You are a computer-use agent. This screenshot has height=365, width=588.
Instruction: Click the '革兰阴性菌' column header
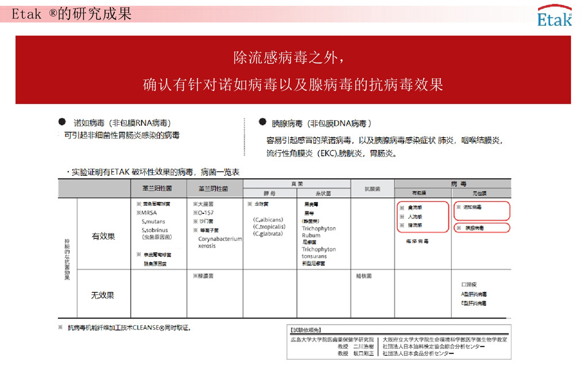click(x=213, y=189)
